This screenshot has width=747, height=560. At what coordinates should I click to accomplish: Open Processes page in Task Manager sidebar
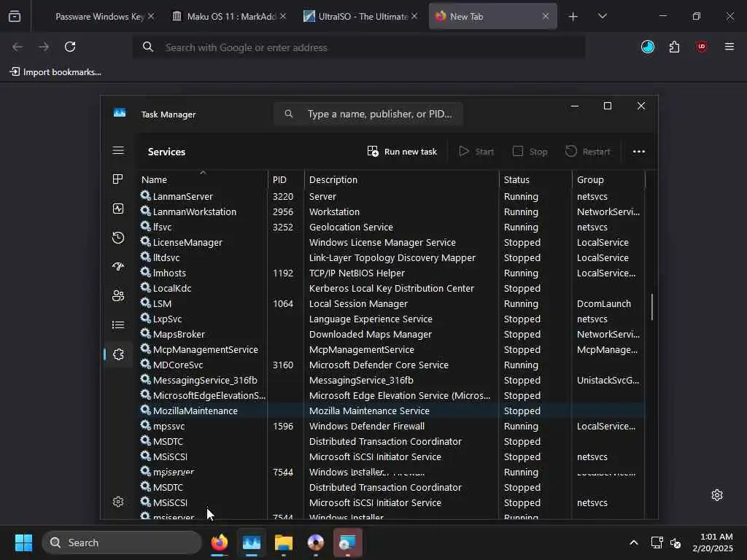coord(118,179)
